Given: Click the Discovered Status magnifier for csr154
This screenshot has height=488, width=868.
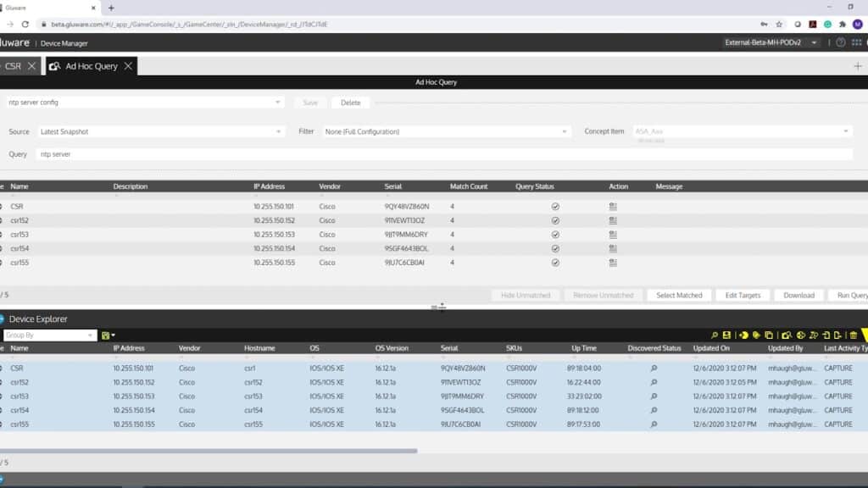Looking at the screenshot, I should (653, 410).
